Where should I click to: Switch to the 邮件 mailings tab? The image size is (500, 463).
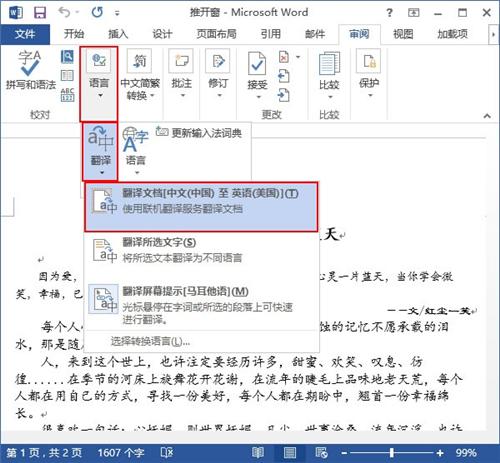point(315,34)
